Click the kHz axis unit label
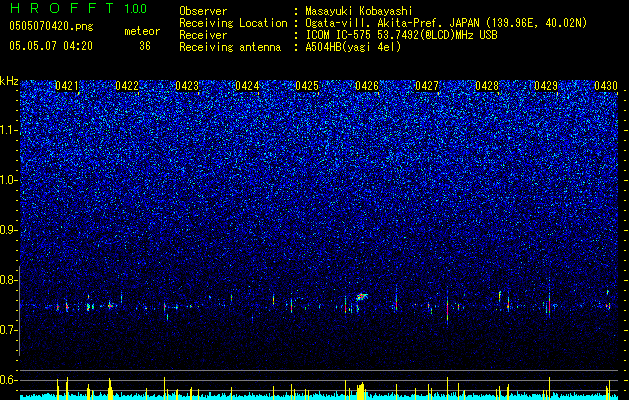 [x=9, y=81]
